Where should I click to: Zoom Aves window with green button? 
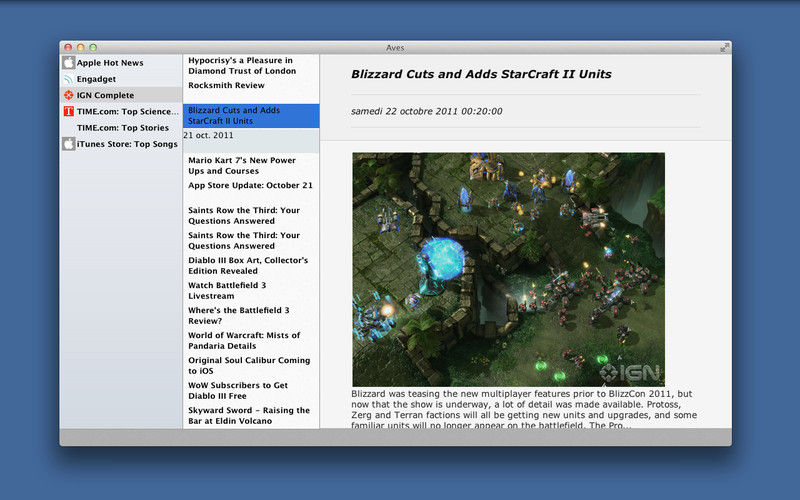point(93,47)
